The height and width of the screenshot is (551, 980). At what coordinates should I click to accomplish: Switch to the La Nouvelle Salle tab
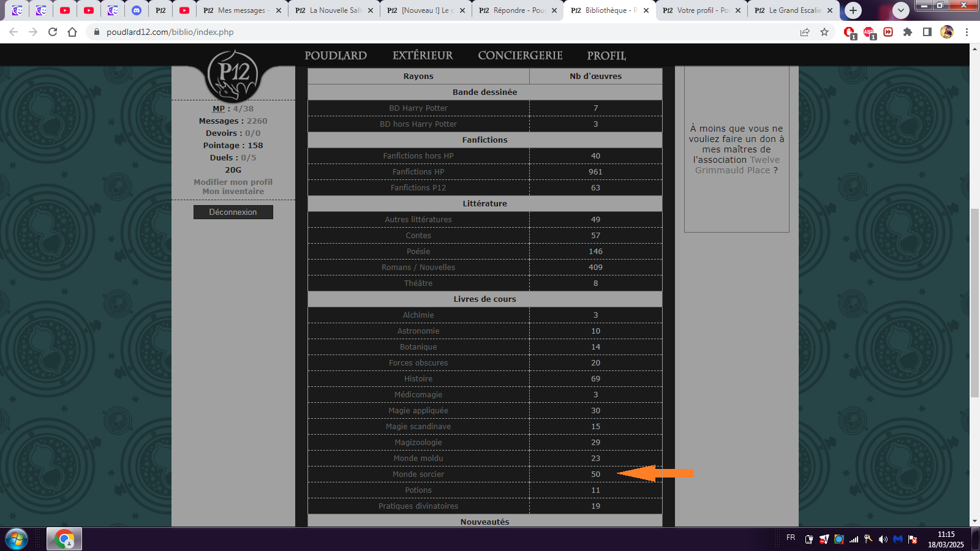pos(334,10)
